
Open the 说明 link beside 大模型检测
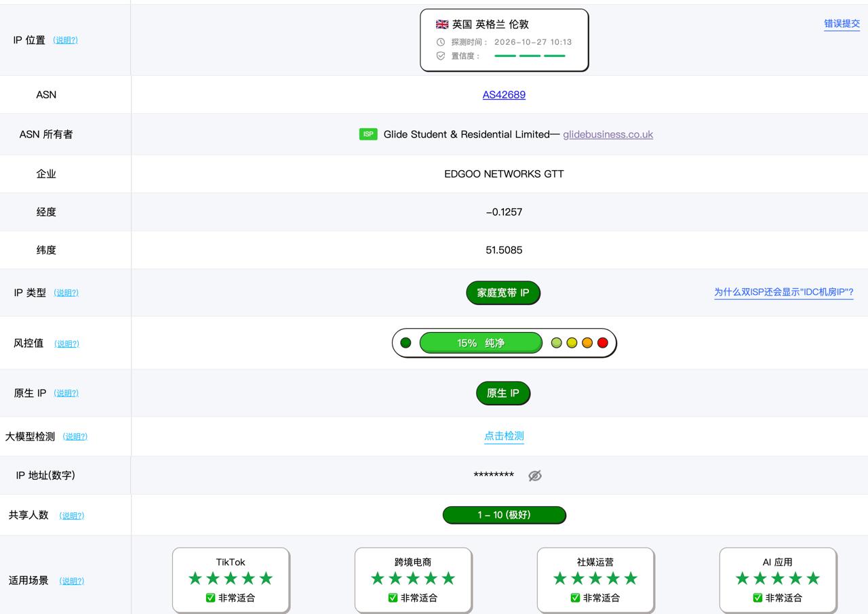point(75,436)
